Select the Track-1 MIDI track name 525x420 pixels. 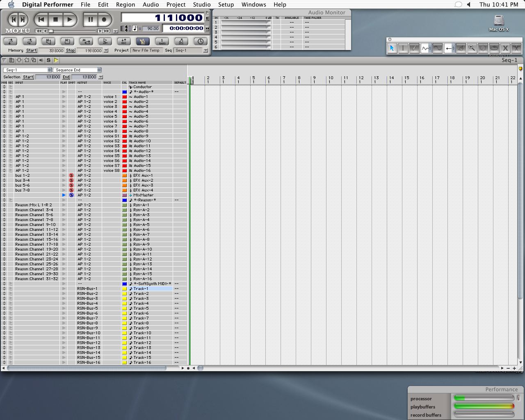(141, 289)
